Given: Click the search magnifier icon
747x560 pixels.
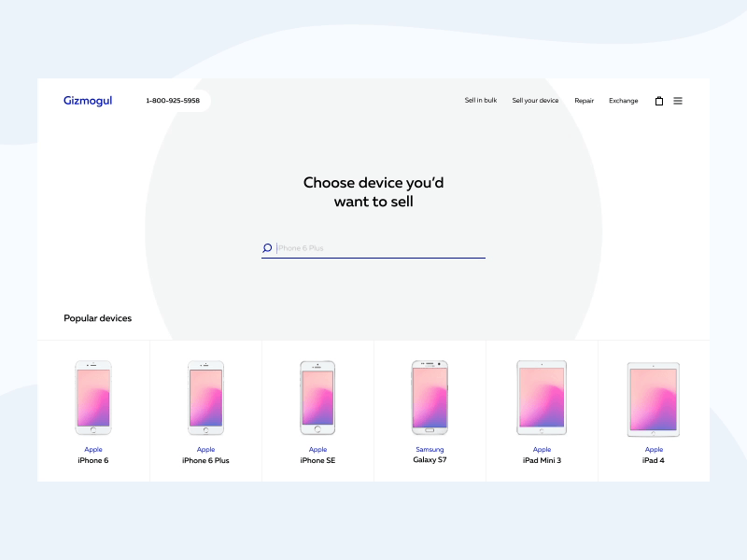Looking at the screenshot, I should (x=266, y=247).
